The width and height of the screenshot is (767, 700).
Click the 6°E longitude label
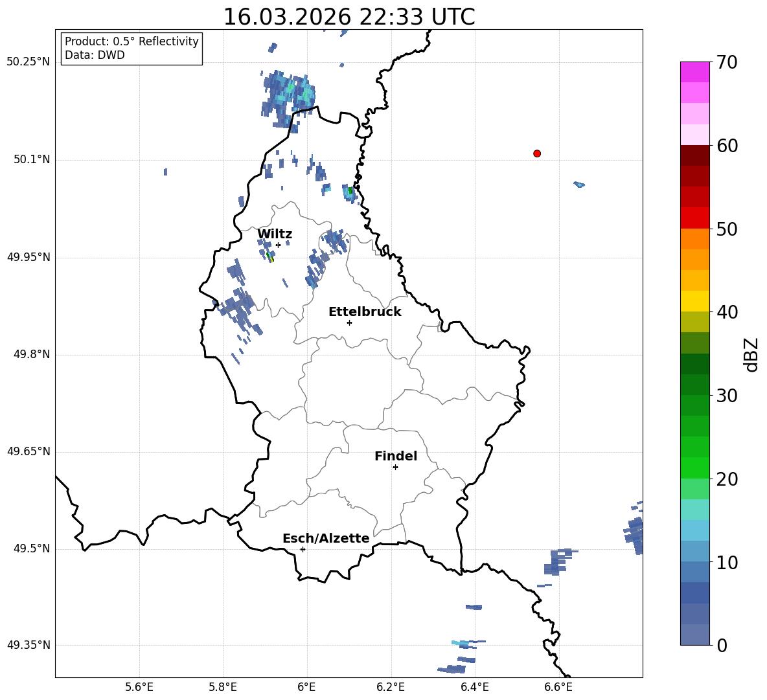pos(306,687)
